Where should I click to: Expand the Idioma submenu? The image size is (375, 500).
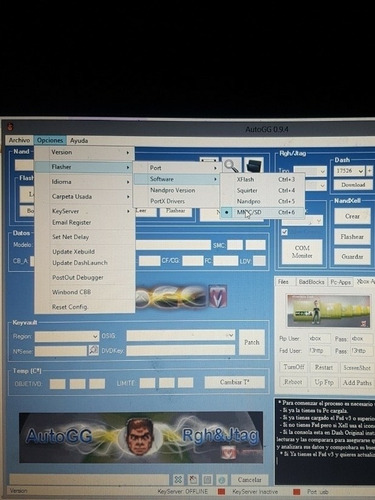point(85,182)
